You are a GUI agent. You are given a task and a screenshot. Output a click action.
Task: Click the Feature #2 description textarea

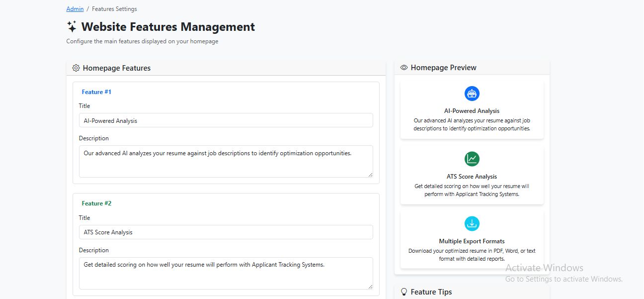coord(226,273)
